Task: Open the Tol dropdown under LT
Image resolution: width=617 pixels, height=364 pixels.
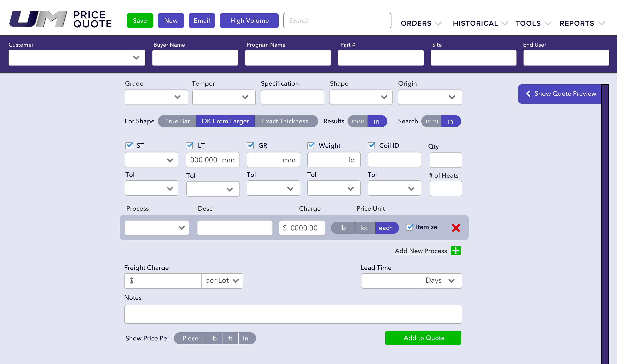Action: tap(213, 189)
